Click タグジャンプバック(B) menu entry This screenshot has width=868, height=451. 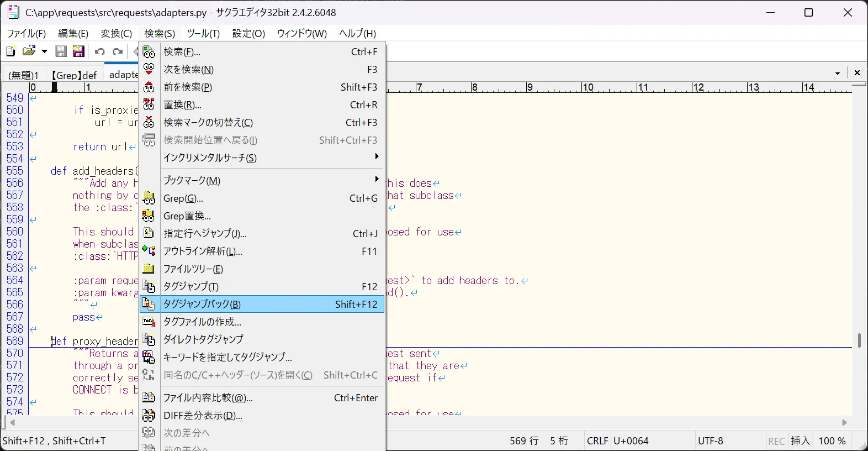point(202,304)
